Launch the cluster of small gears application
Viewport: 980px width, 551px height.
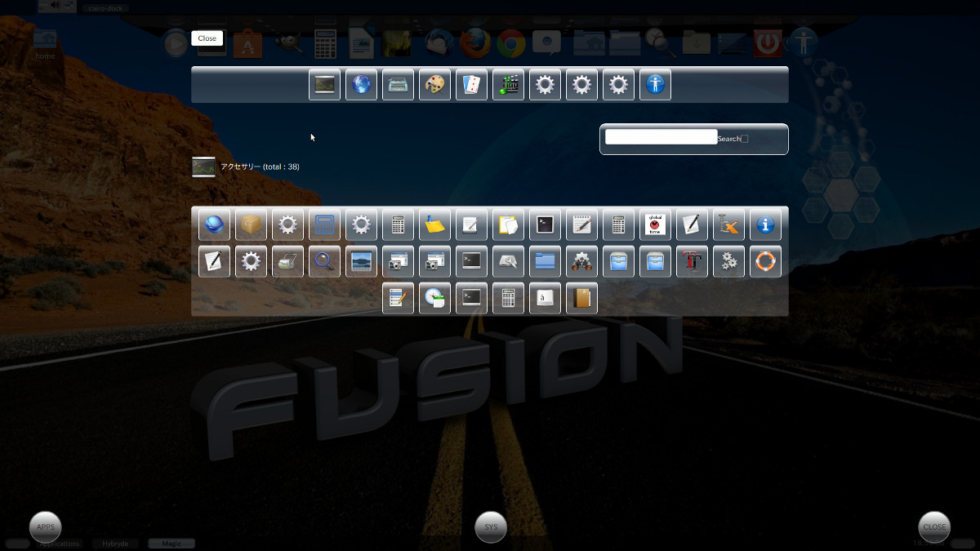click(x=728, y=261)
